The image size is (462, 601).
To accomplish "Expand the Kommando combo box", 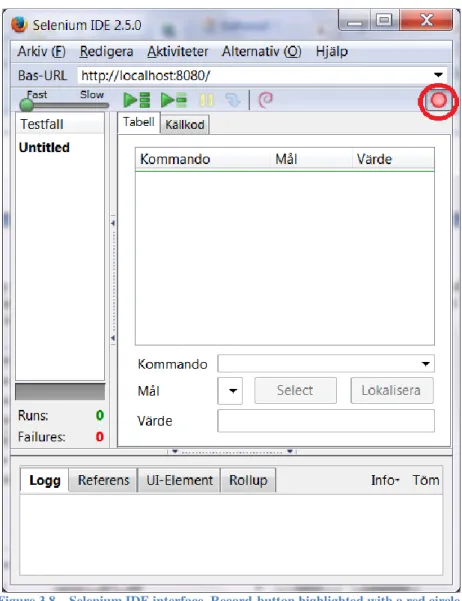I will click(x=426, y=364).
